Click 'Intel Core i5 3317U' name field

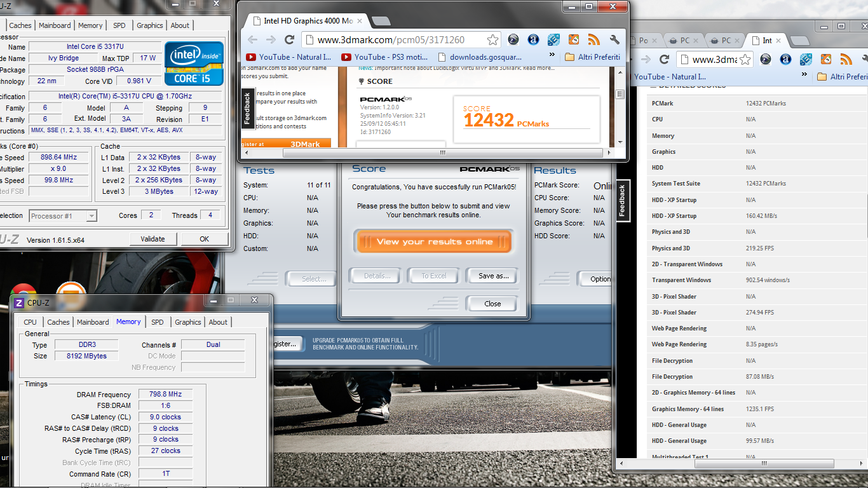94,46
